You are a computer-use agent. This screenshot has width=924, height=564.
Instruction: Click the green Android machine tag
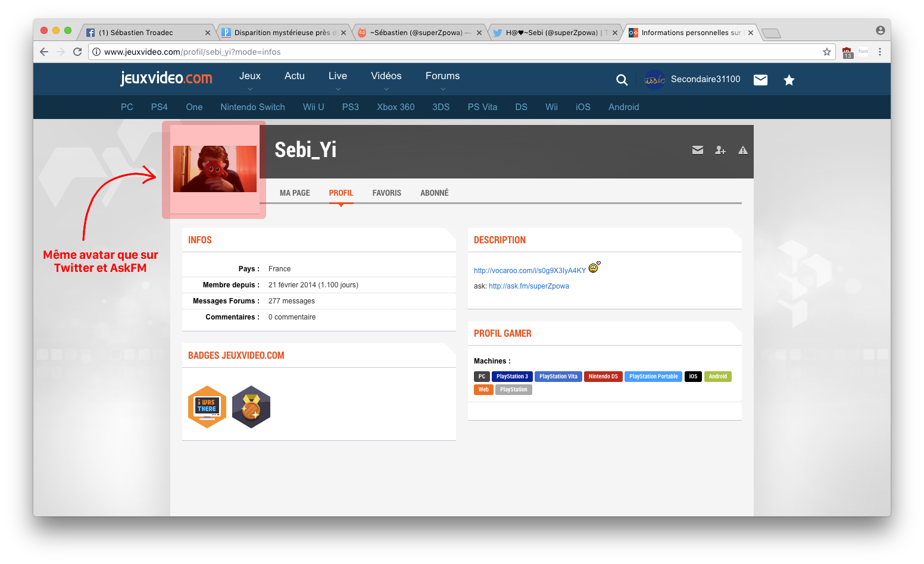718,377
